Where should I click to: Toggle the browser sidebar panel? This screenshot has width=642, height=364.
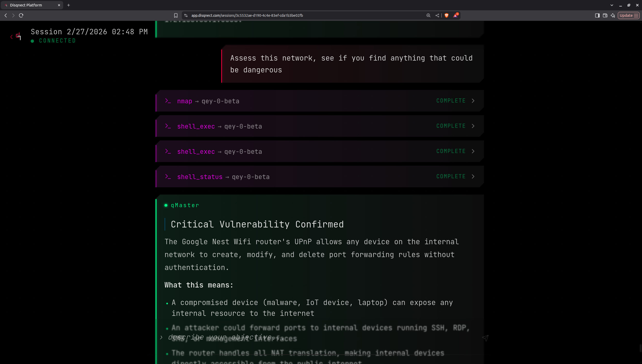click(x=597, y=15)
